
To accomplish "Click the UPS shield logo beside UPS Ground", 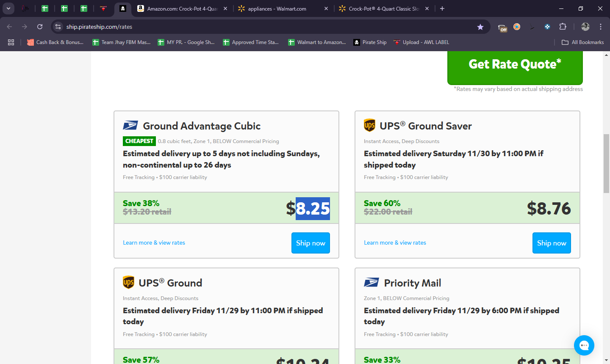I will click(x=128, y=282).
